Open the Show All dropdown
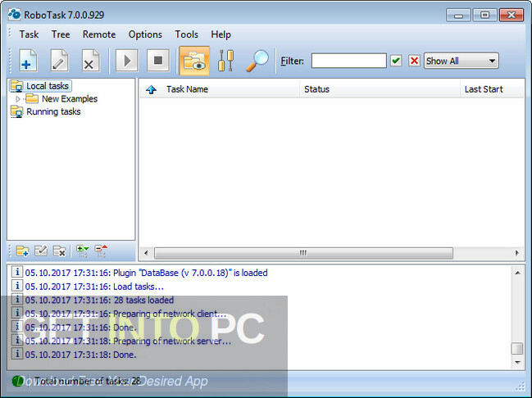532x398 pixels. [x=461, y=61]
